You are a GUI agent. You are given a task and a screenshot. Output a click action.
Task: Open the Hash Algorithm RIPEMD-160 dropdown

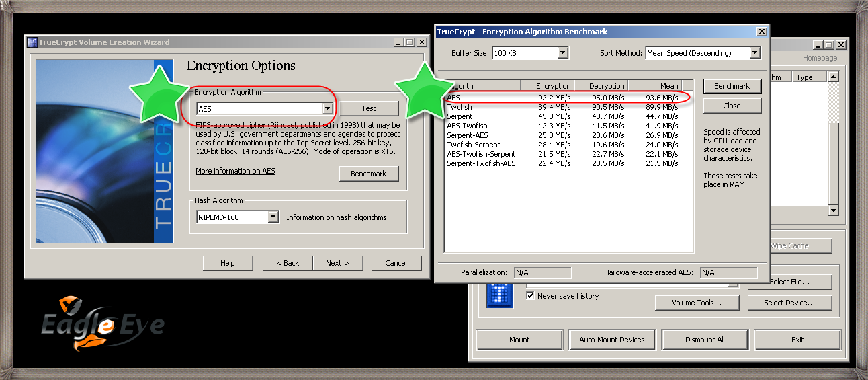[x=273, y=217]
